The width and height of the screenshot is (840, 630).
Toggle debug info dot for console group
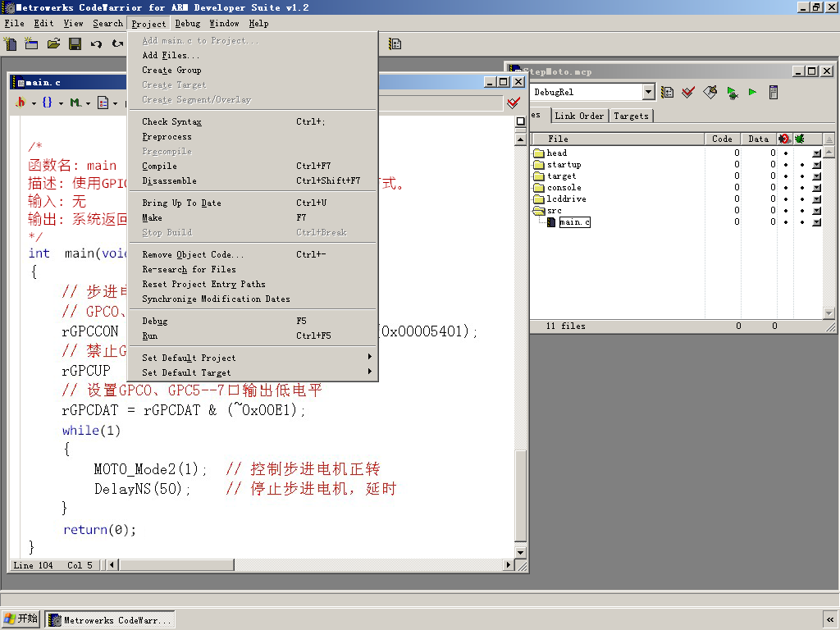click(802, 188)
